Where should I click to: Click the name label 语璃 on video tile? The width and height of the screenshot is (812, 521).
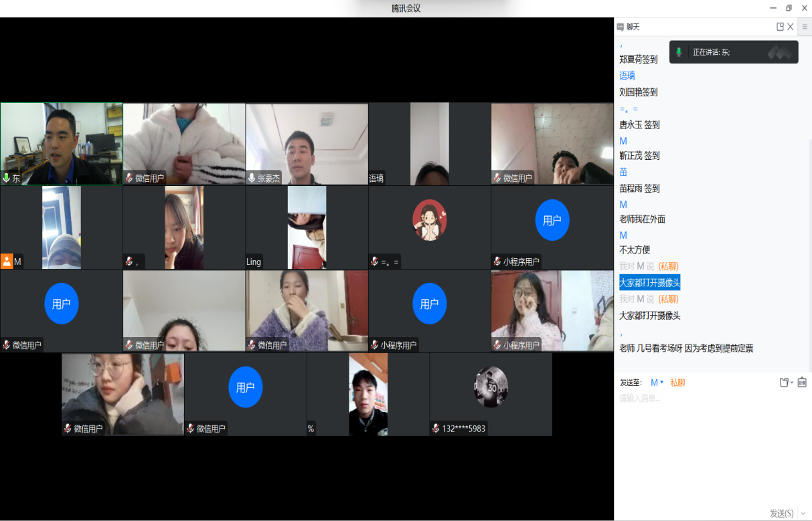click(x=376, y=178)
